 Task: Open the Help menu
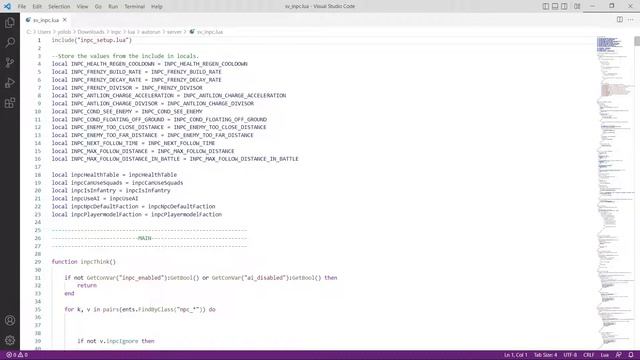click(157, 7)
